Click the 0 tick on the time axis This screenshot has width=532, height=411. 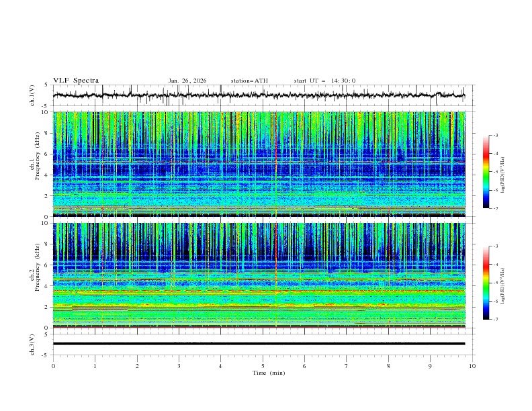(x=53, y=366)
